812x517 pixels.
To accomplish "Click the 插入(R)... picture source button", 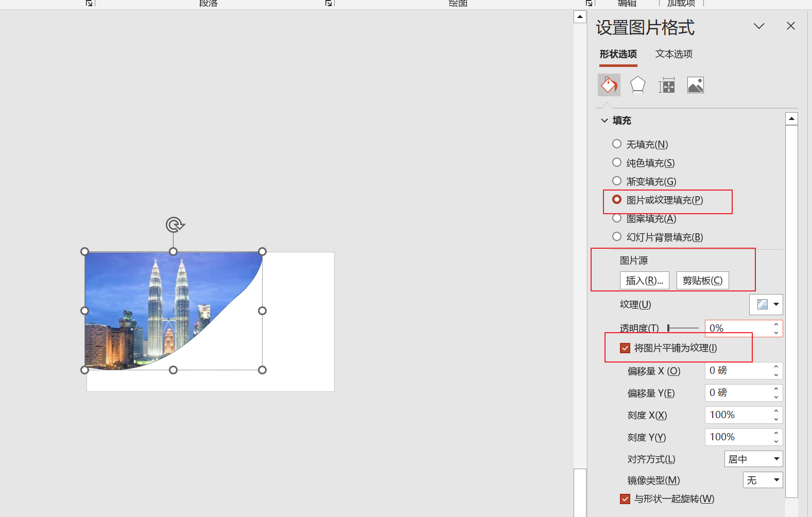I will click(645, 281).
